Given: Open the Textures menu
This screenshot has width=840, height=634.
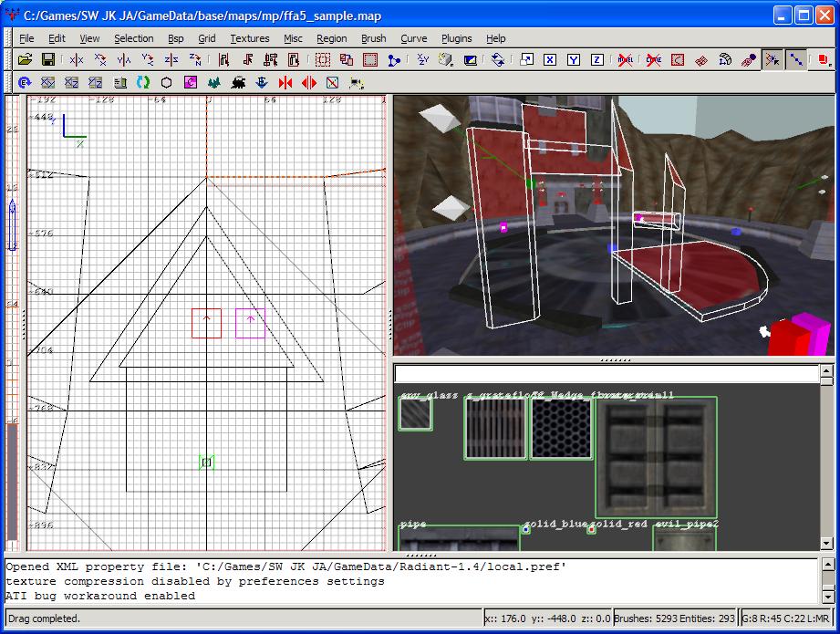Looking at the screenshot, I should point(250,38).
